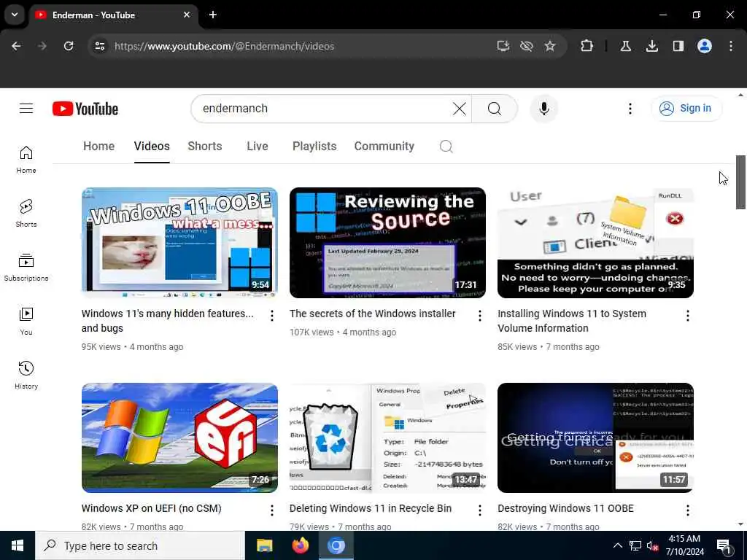Click the crossed-eye tracking protection icon
747x560 pixels.
point(527,46)
